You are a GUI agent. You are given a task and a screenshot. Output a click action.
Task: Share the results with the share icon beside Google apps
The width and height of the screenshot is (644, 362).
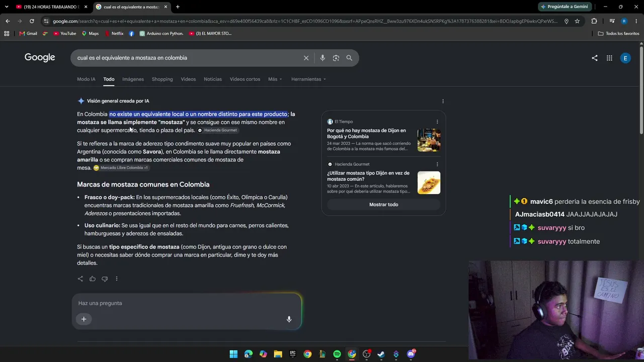click(x=595, y=58)
